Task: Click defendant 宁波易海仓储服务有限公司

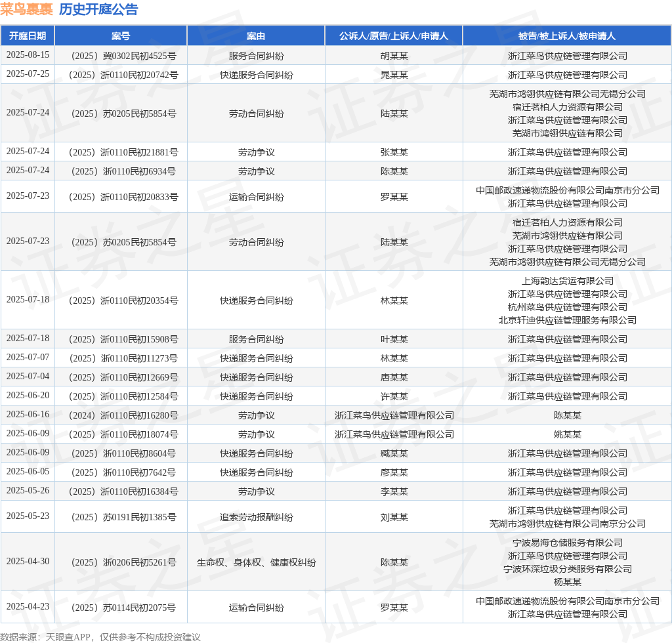Action: (568, 543)
